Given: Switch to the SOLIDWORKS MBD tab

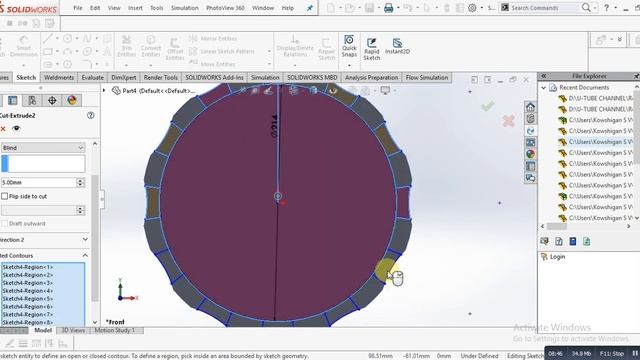Looking at the screenshot, I should point(312,78).
